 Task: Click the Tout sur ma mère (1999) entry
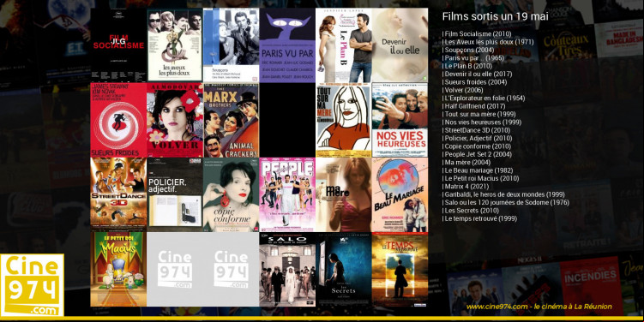click(478, 114)
